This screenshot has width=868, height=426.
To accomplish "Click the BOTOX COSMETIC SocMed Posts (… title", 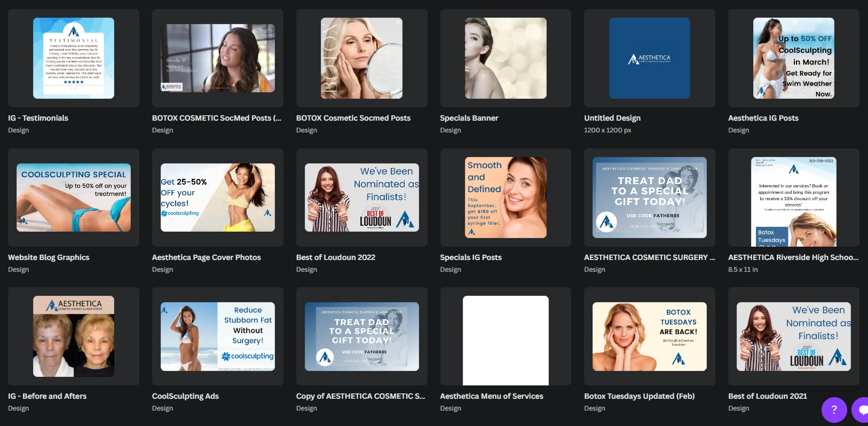I will click(x=217, y=118).
